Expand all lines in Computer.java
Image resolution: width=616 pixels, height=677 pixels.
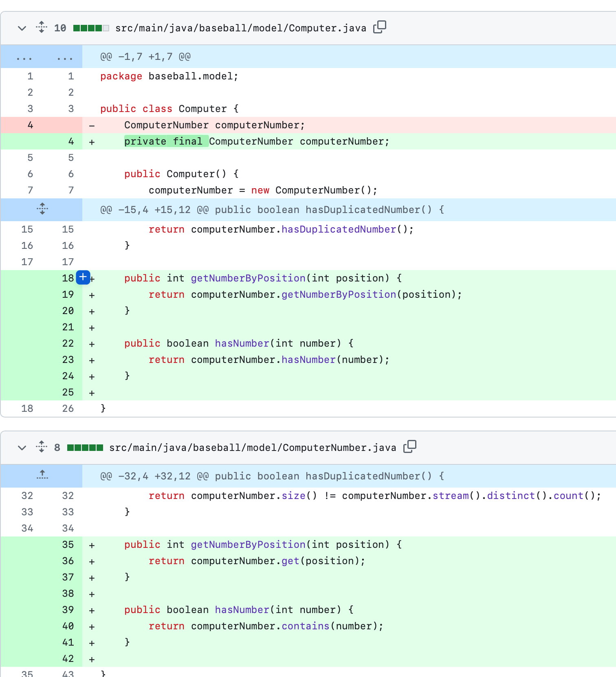[x=42, y=27]
